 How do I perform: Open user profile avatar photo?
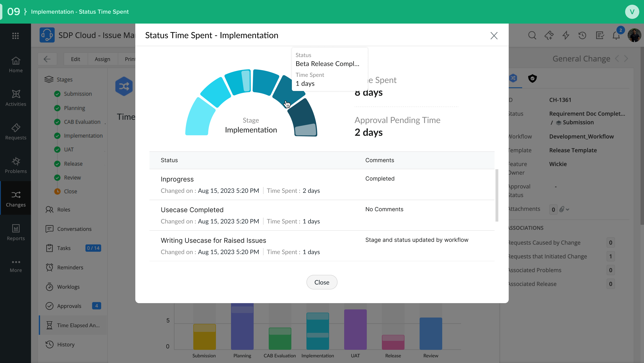point(634,35)
